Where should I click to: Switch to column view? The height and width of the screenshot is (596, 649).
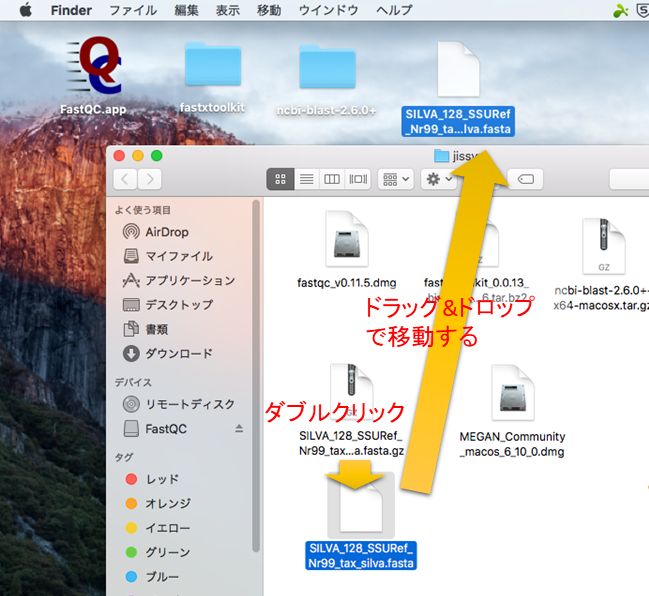pyautogui.click(x=332, y=179)
